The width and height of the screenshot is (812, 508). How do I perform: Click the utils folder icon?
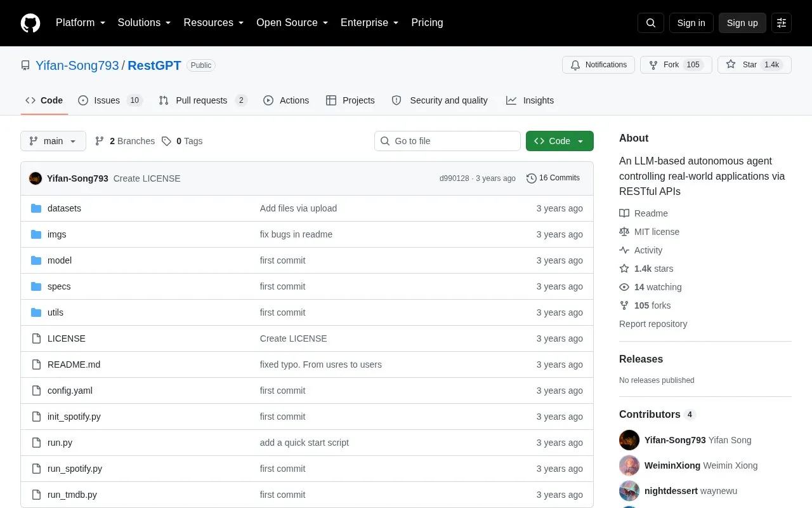(36, 312)
